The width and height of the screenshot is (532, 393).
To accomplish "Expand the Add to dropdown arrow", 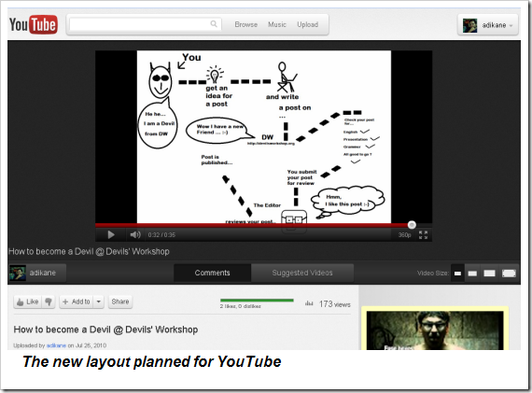I will (98, 302).
